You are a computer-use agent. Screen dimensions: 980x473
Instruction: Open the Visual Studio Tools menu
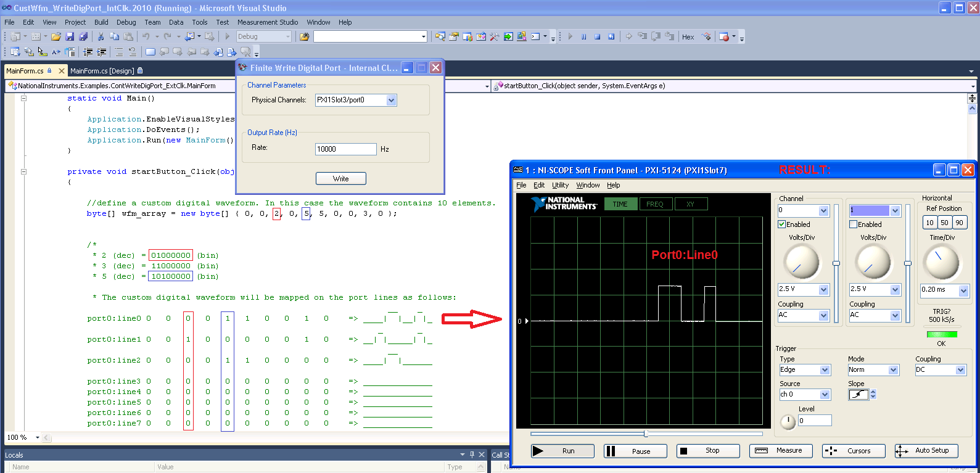(x=199, y=22)
